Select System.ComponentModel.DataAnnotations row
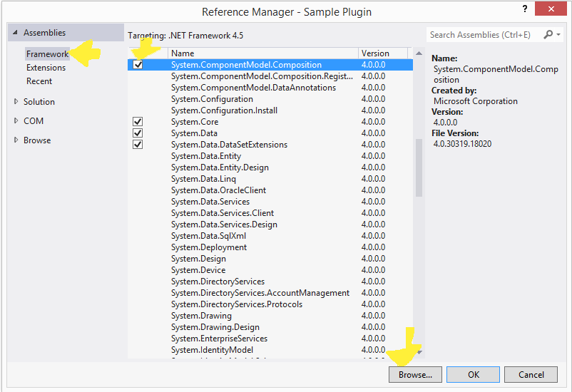 point(270,88)
